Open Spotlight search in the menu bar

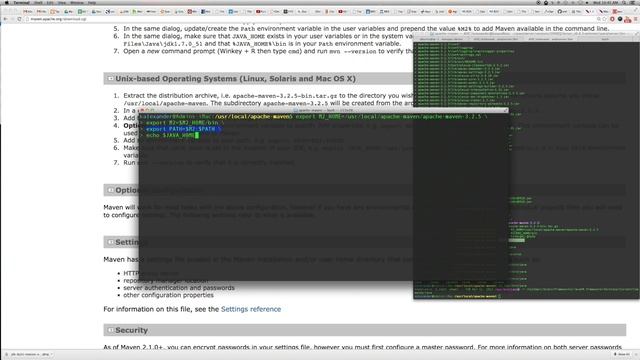[624, 2]
